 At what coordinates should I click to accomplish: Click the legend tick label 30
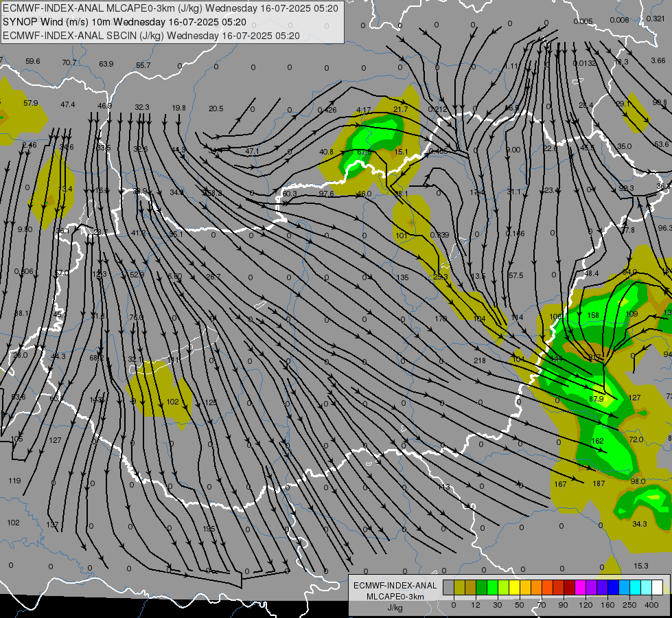[498, 605]
